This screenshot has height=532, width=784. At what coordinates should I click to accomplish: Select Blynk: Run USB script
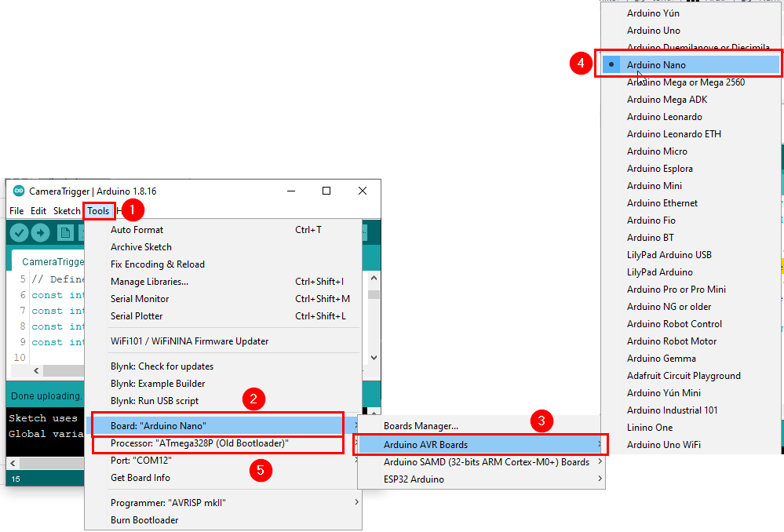(223, 401)
